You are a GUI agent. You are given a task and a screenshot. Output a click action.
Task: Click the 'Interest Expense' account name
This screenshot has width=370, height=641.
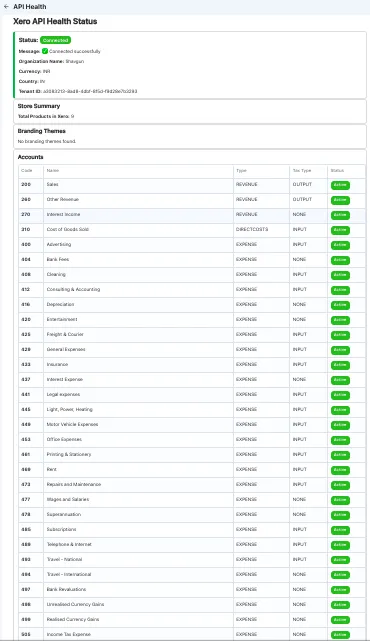(65, 379)
